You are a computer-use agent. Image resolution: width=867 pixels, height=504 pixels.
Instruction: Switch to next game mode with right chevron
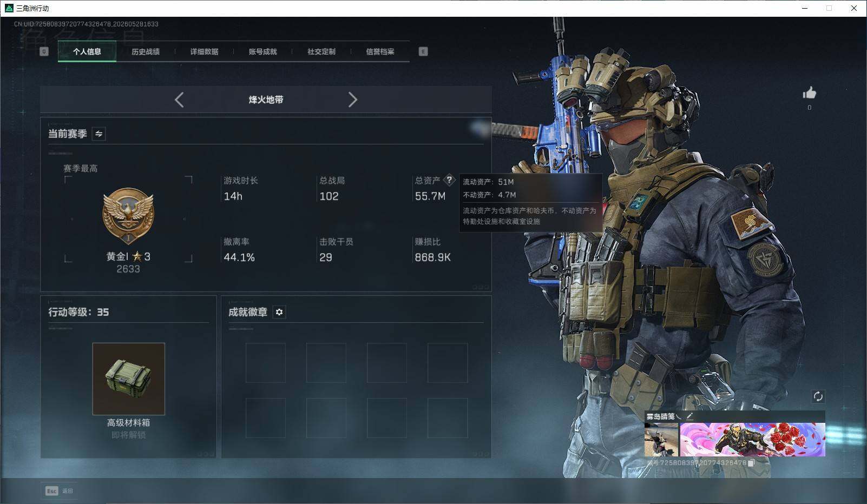tap(353, 100)
